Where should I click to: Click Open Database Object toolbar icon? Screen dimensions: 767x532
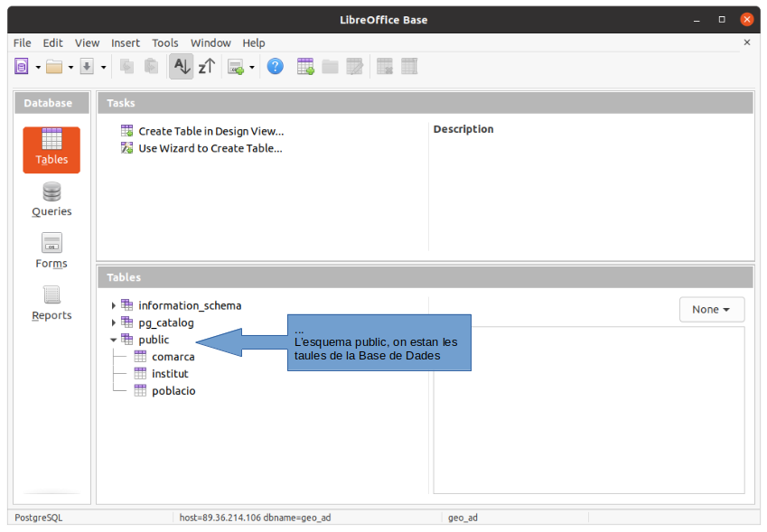(x=330, y=67)
